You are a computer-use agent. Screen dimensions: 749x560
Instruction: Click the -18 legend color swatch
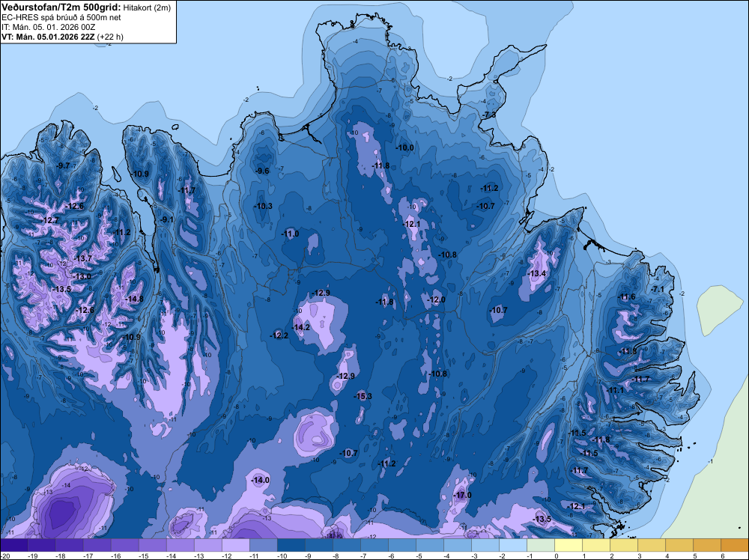tap(70, 545)
